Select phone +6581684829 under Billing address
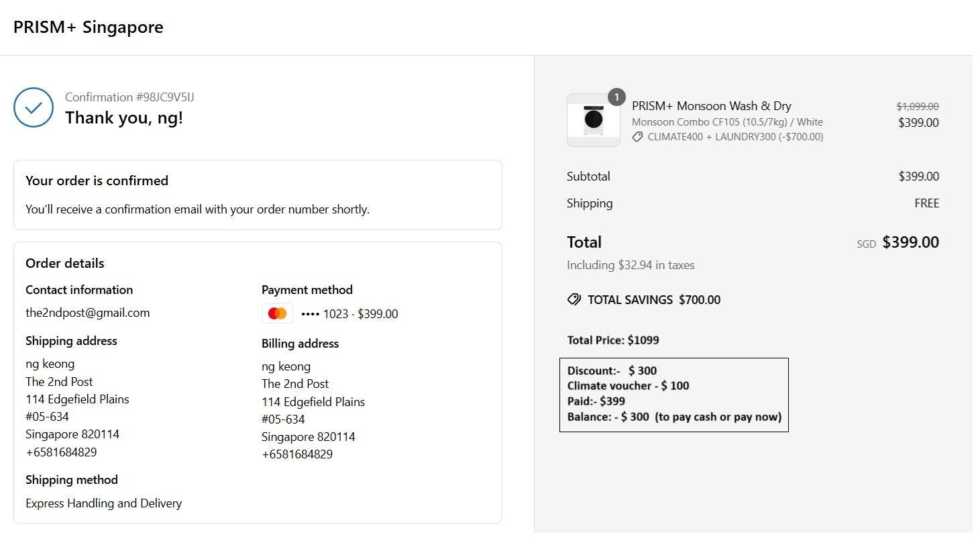Viewport: 980px width, 547px height. (297, 454)
